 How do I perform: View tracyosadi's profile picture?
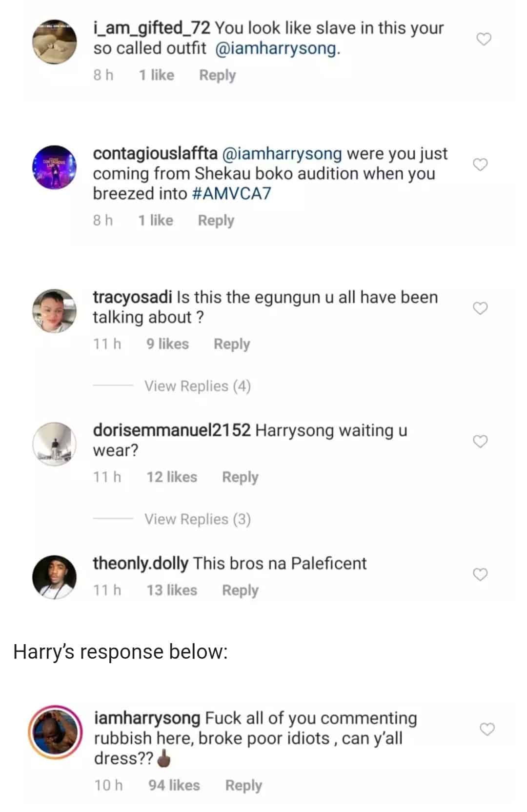point(54,311)
